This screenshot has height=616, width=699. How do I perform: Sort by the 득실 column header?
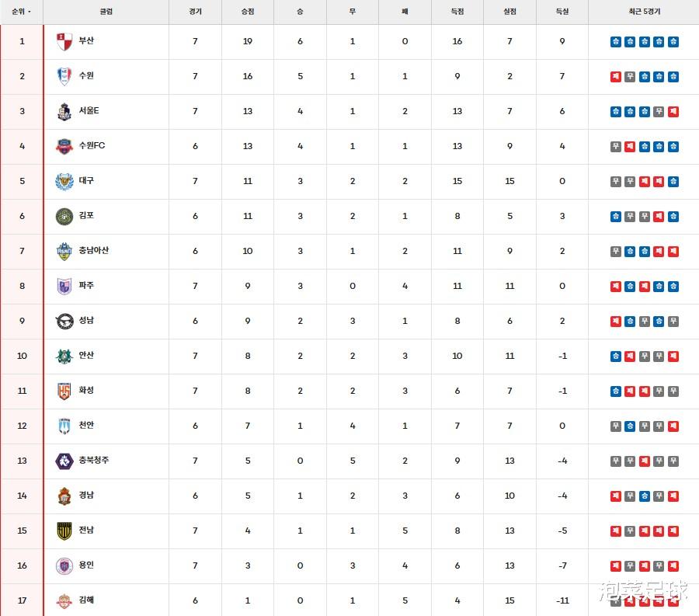(x=562, y=12)
